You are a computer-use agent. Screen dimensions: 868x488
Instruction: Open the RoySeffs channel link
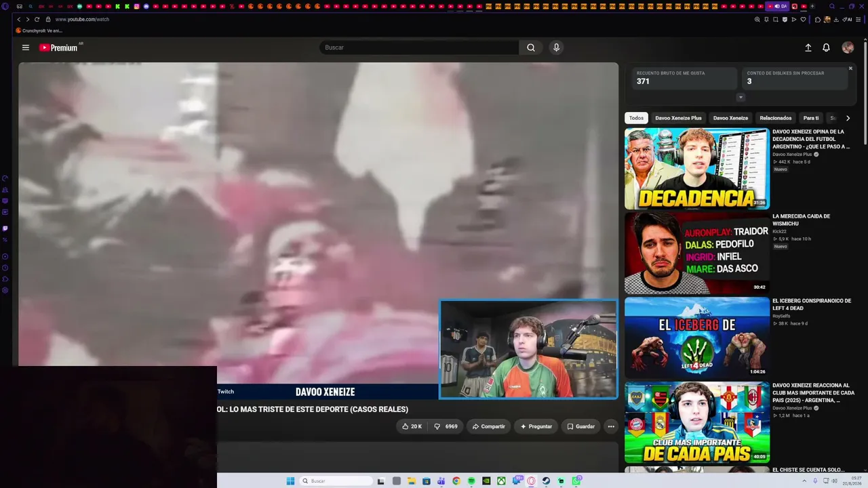[781, 315]
